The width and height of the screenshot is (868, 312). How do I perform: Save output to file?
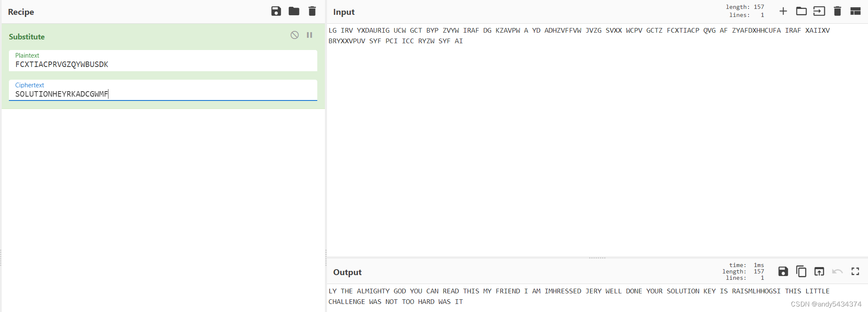tap(783, 271)
